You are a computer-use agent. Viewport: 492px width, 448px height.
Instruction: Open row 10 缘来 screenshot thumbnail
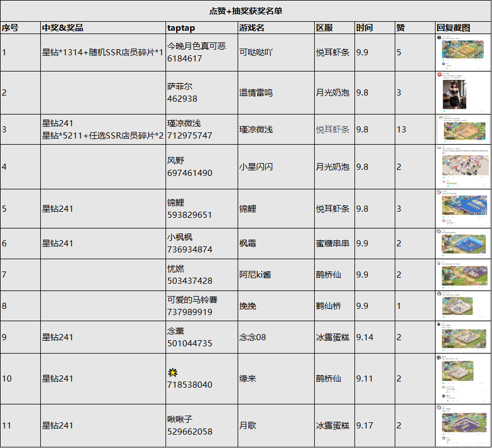click(x=462, y=379)
